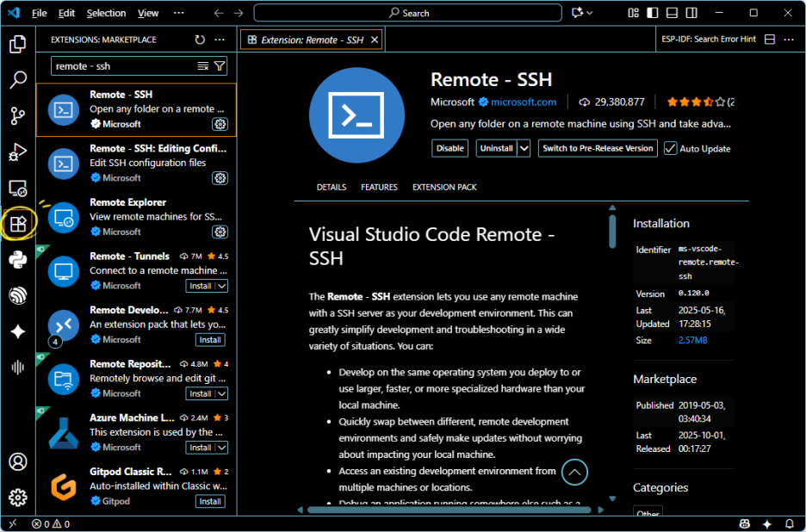Open star rating of Remote - SSH
This screenshot has width=806, height=532.
(x=700, y=102)
